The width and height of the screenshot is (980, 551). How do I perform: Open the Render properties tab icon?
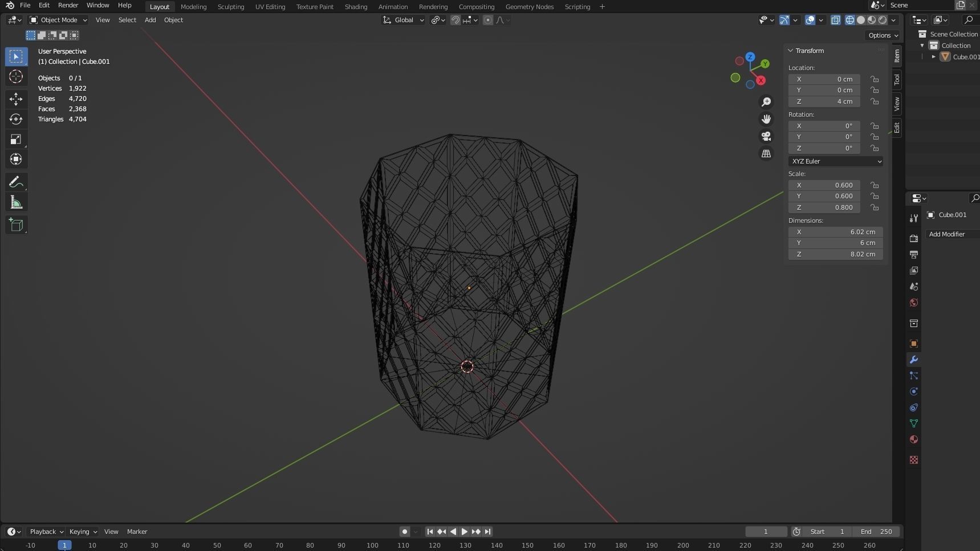click(x=914, y=238)
